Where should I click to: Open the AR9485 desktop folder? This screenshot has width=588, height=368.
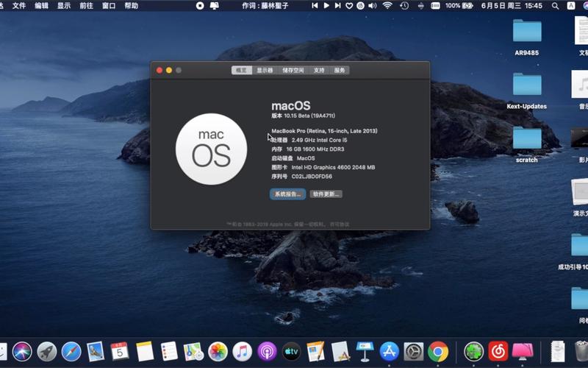tap(527, 38)
